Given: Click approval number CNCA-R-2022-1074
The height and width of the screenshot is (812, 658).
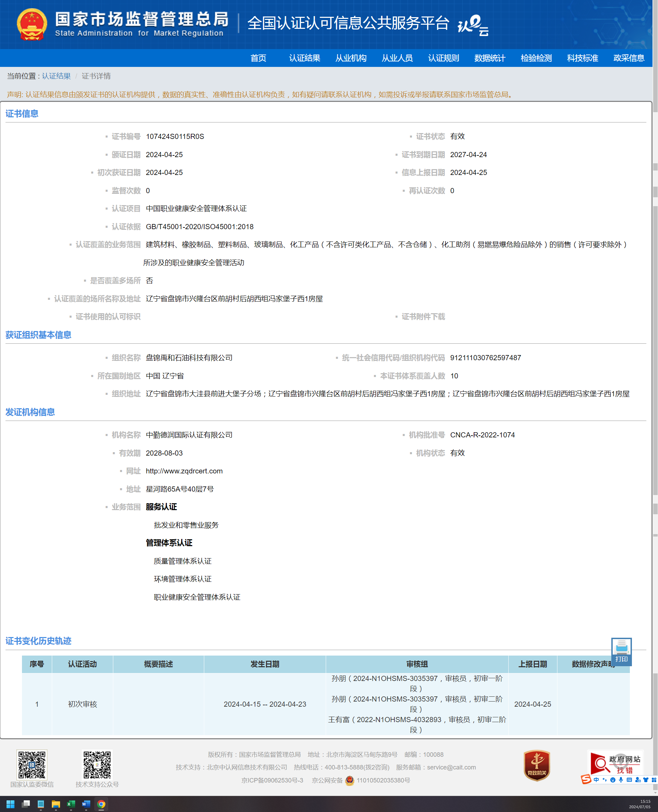Looking at the screenshot, I should point(483,435).
